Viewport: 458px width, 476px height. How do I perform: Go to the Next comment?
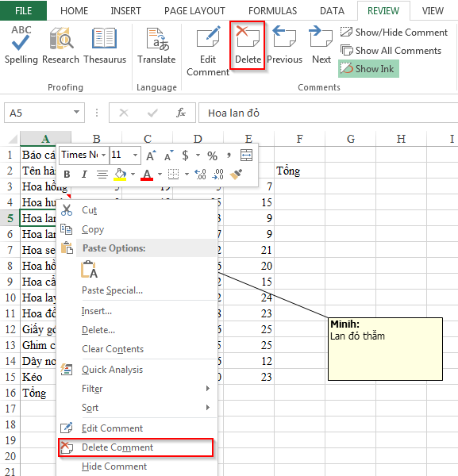click(321, 45)
